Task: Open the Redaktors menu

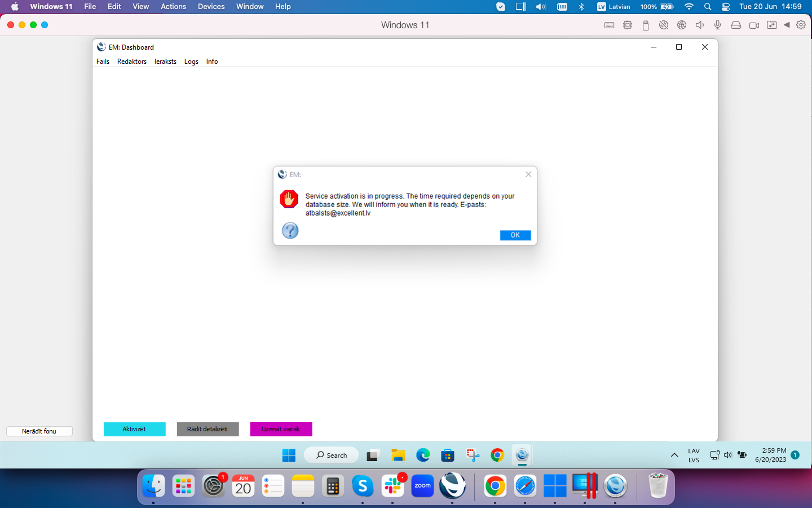Action: pyautogui.click(x=132, y=62)
